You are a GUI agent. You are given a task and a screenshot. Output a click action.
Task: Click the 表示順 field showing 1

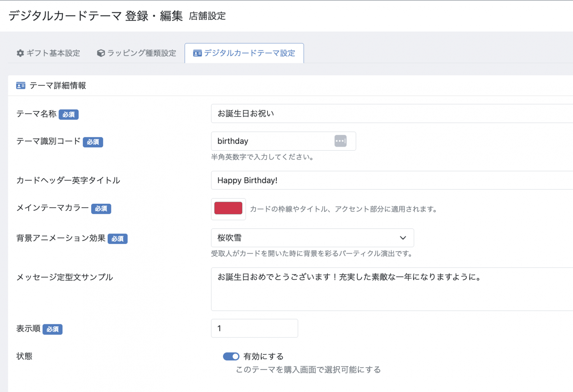[255, 328]
